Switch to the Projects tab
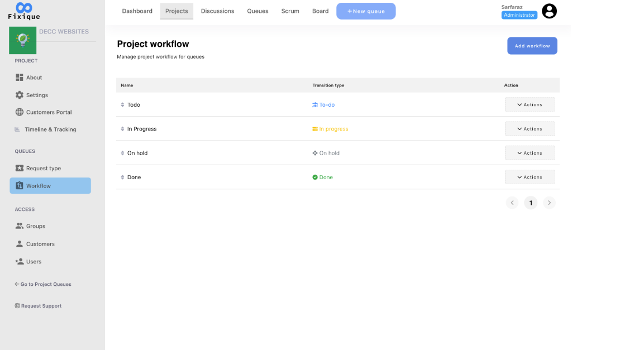 [176, 11]
